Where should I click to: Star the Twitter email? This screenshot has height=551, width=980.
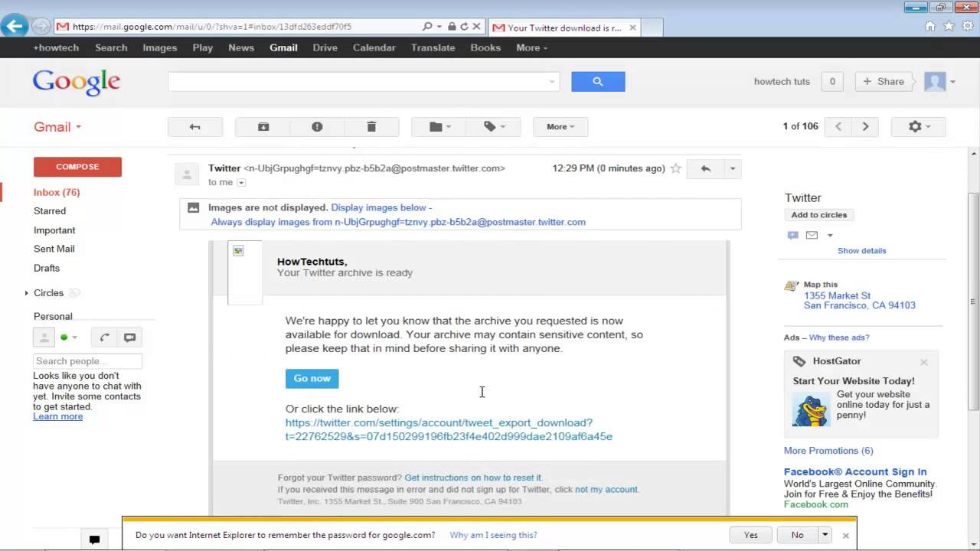click(676, 168)
